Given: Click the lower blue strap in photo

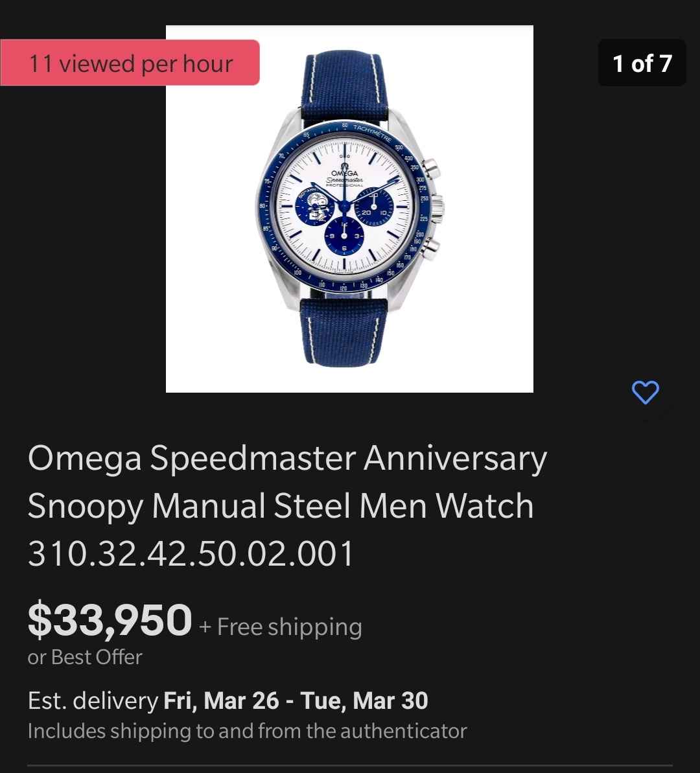Looking at the screenshot, I should tap(344, 330).
